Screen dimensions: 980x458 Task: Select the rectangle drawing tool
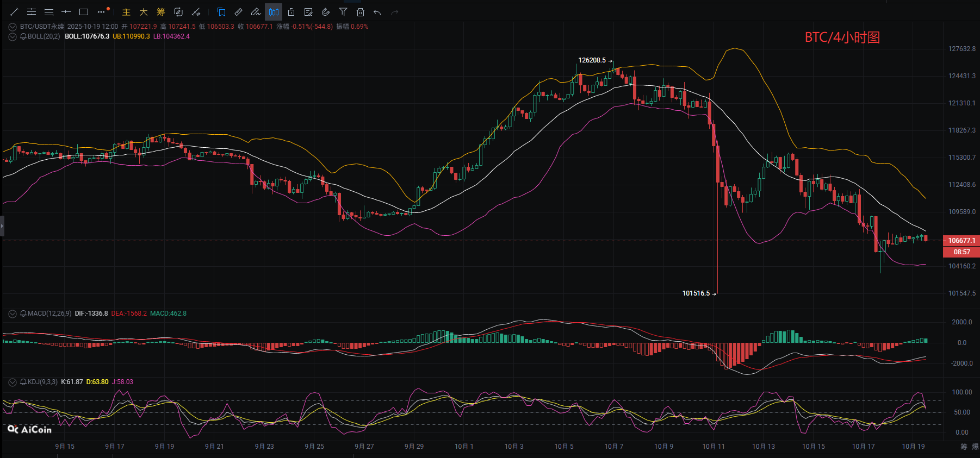pos(84,12)
